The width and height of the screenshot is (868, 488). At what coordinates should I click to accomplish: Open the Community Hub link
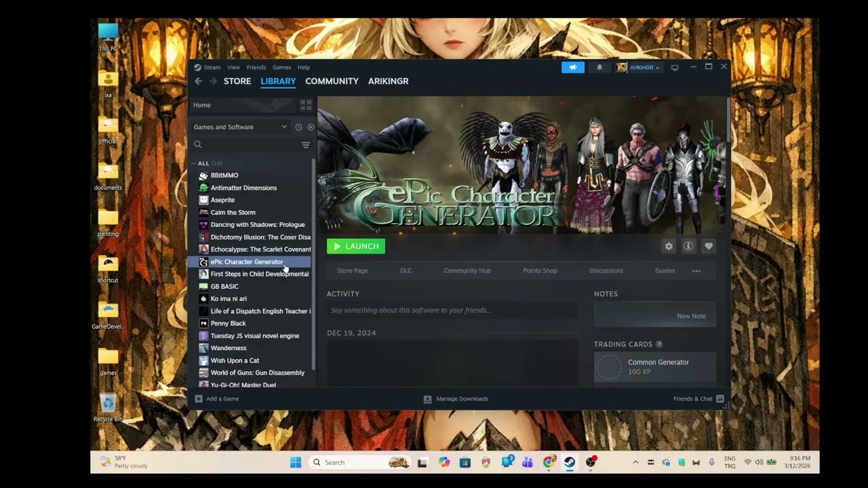pyautogui.click(x=467, y=270)
